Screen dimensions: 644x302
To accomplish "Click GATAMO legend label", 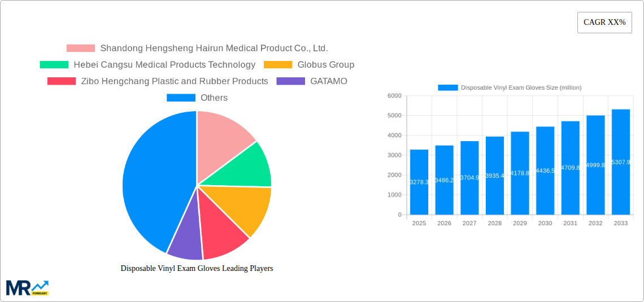I will click(329, 81).
